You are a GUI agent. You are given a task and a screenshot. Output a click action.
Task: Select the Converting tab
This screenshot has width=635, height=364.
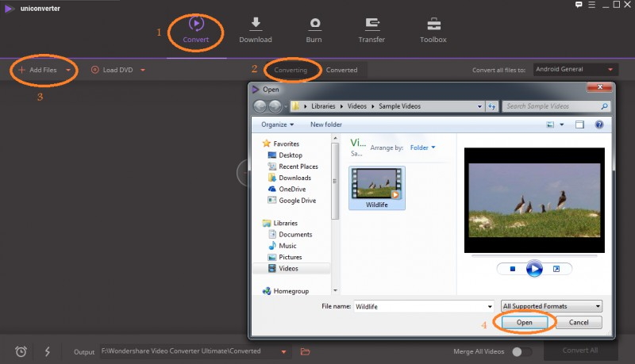[x=291, y=70]
